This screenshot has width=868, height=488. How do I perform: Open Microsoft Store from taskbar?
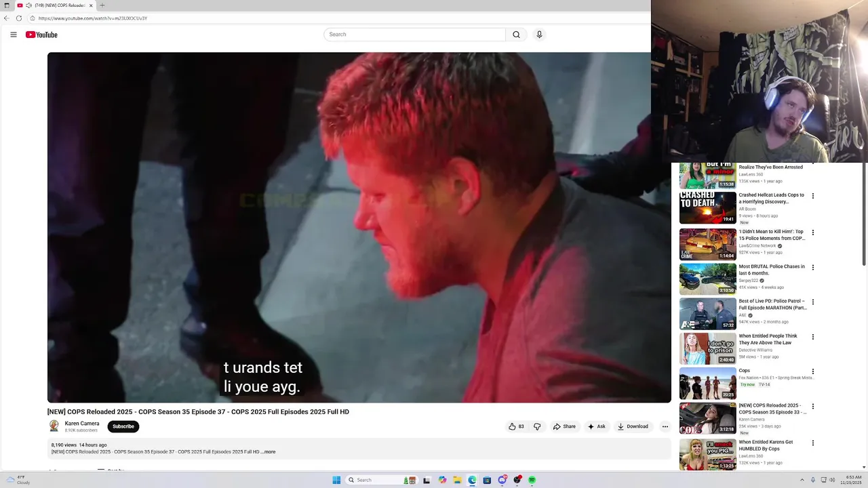pyautogui.click(x=487, y=480)
